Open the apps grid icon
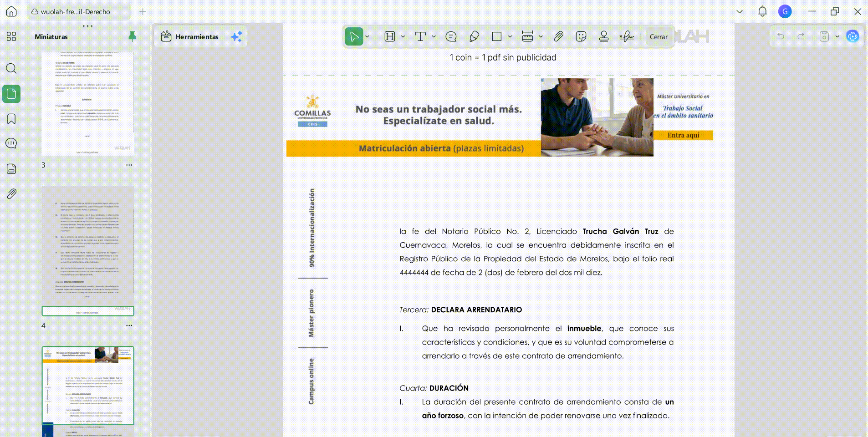This screenshot has height=437, width=868. [x=11, y=36]
